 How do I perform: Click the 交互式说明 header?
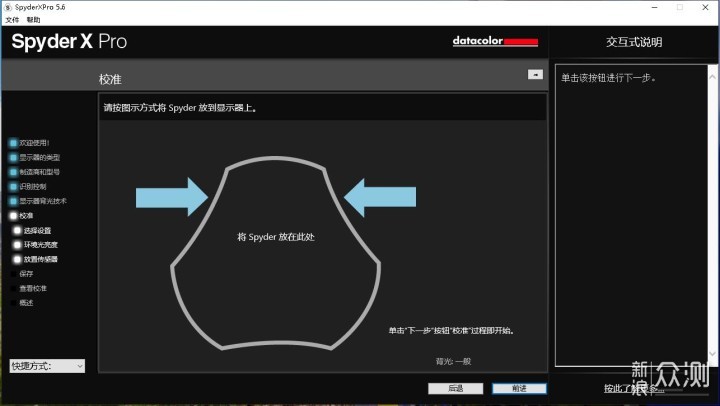point(634,42)
